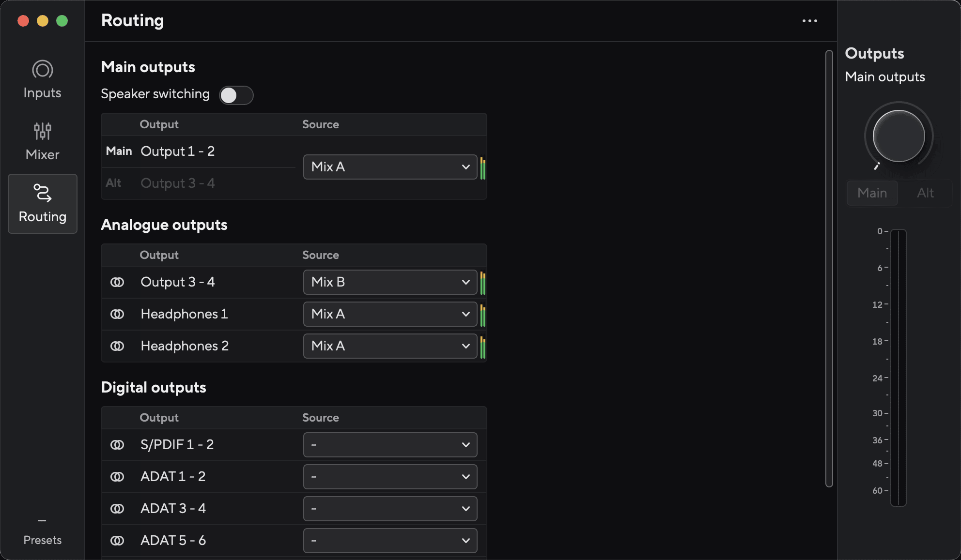Open Main Output 1 - 2 source dropdown
961x560 pixels.
click(390, 167)
